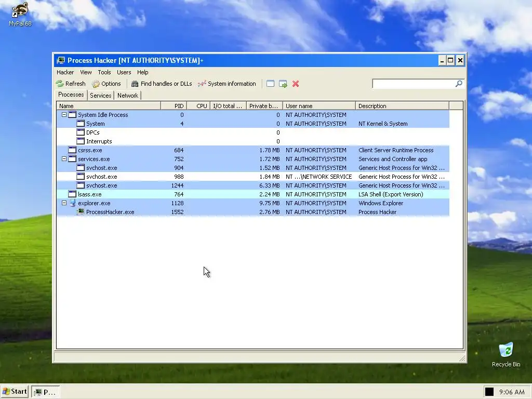Screen dimensions: 532x399
Task: Select the Recycle Bin desktop icon
Action: coord(506,354)
